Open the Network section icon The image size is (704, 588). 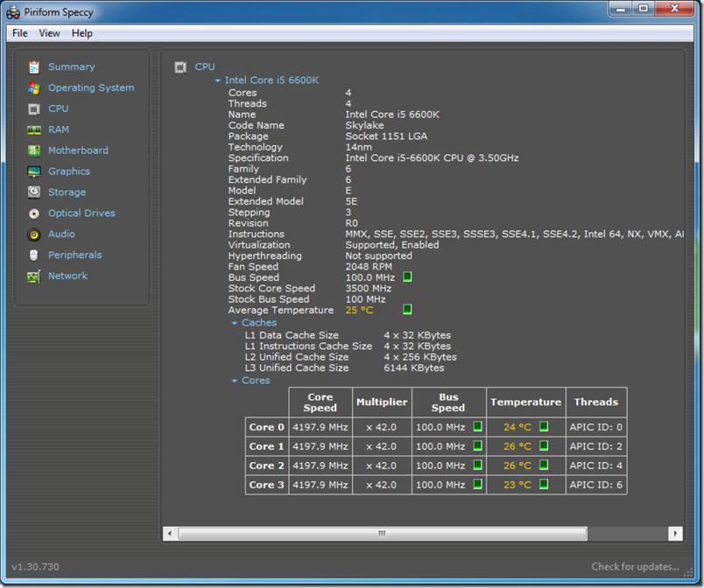(x=34, y=276)
